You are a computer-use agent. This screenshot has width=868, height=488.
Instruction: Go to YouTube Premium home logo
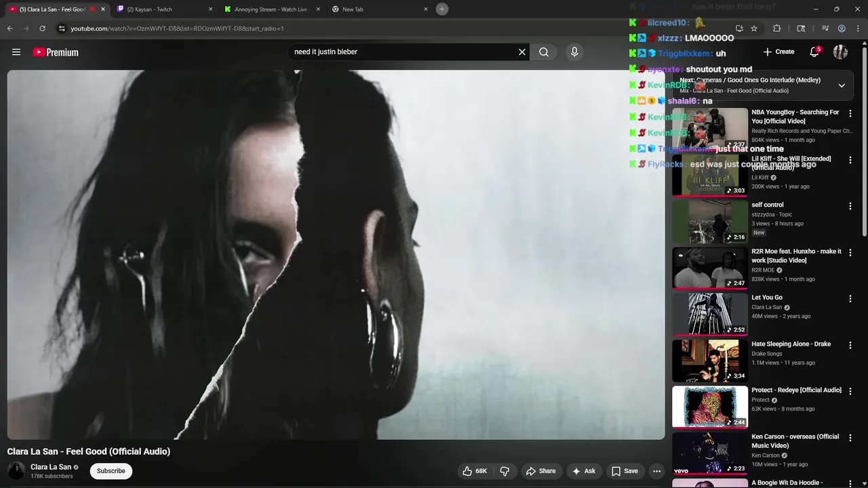coord(56,52)
